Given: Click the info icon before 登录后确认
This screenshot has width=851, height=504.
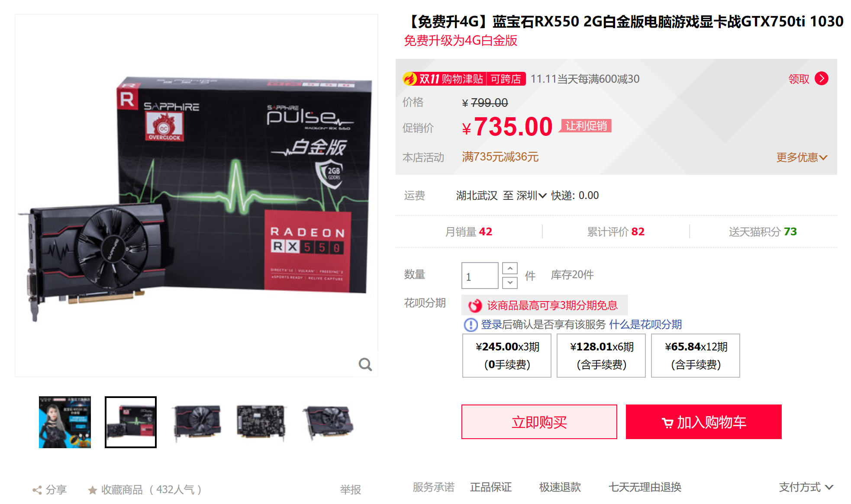Looking at the screenshot, I should (471, 324).
